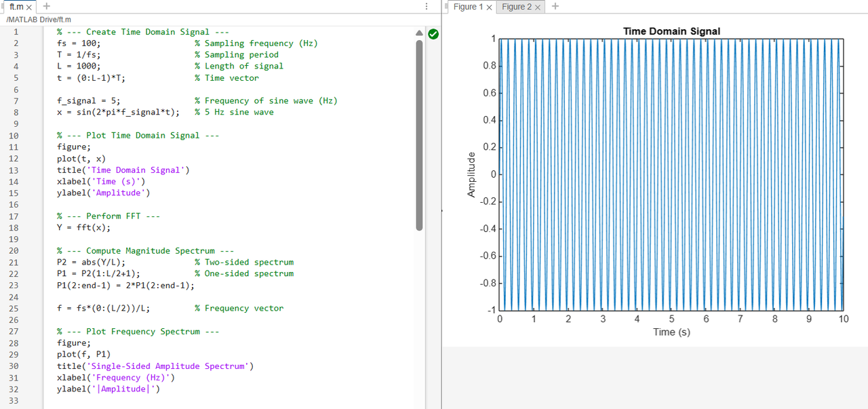Click the 'f_signal = 5;' code line

click(89, 101)
